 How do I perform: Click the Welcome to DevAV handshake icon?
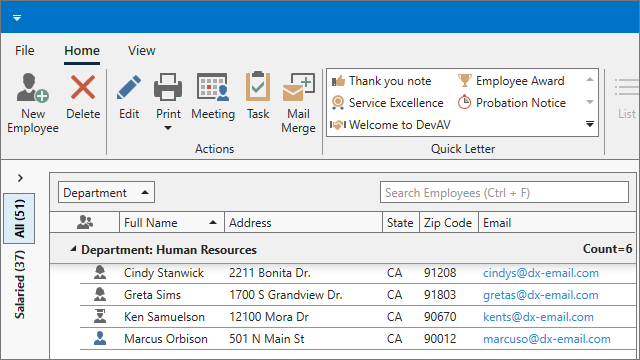point(338,125)
